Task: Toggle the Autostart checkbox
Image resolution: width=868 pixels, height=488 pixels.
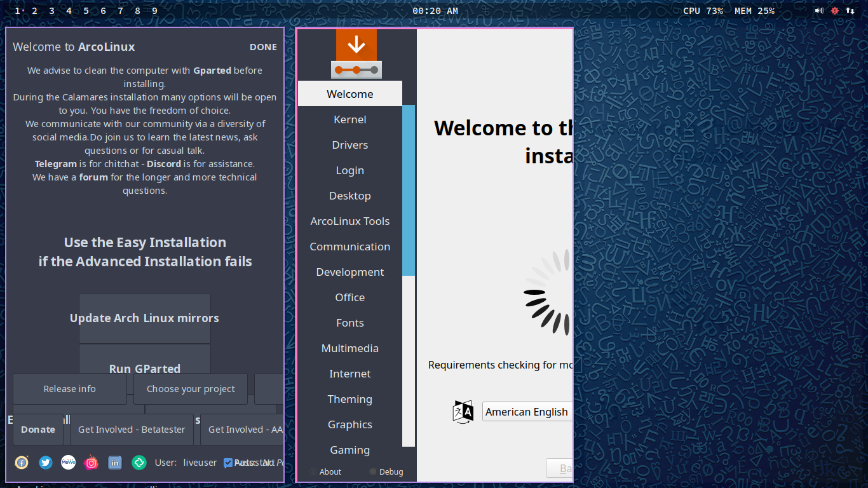Action: tap(228, 463)
